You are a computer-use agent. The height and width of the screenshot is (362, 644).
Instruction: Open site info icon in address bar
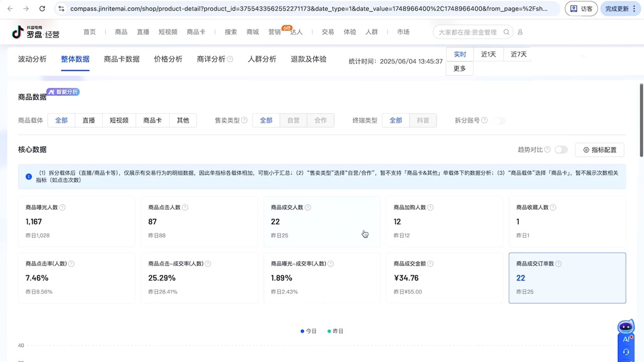pyautogui.click(x=61, y=9)
